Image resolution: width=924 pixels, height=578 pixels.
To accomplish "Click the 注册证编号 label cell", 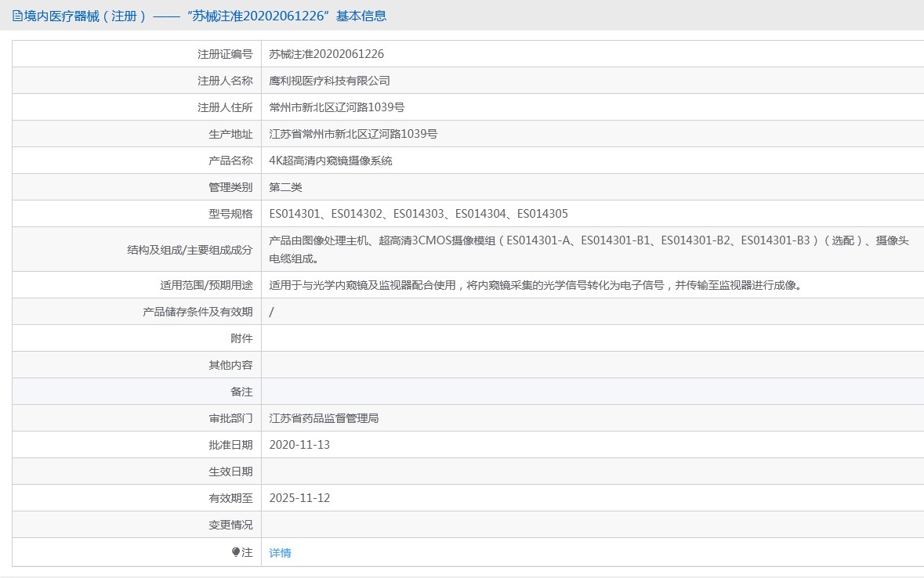I will pos(136,54).
